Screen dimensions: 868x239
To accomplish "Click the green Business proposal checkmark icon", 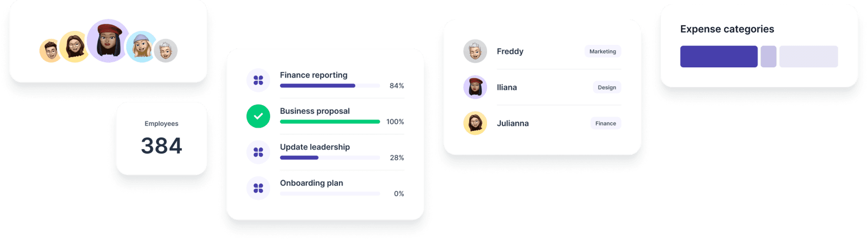I will [x=258, y=116].
